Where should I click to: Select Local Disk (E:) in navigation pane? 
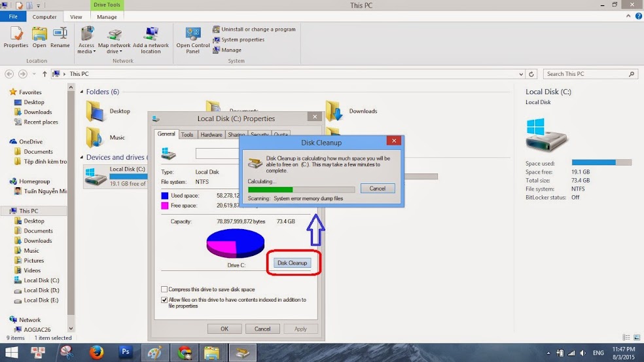[x=36, y=300]
